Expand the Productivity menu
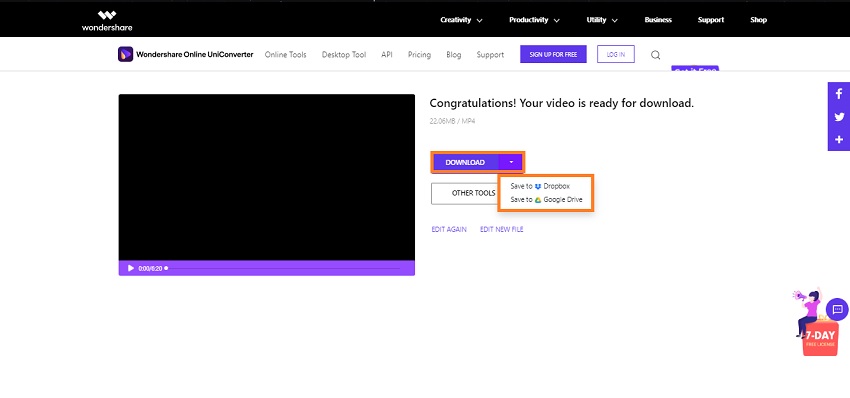The width and height of the screenshot is (850, 398). pos(534,20)
